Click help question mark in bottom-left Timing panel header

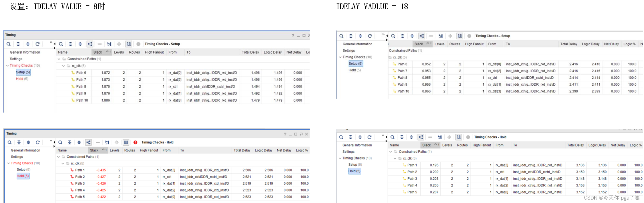[285, 134]
